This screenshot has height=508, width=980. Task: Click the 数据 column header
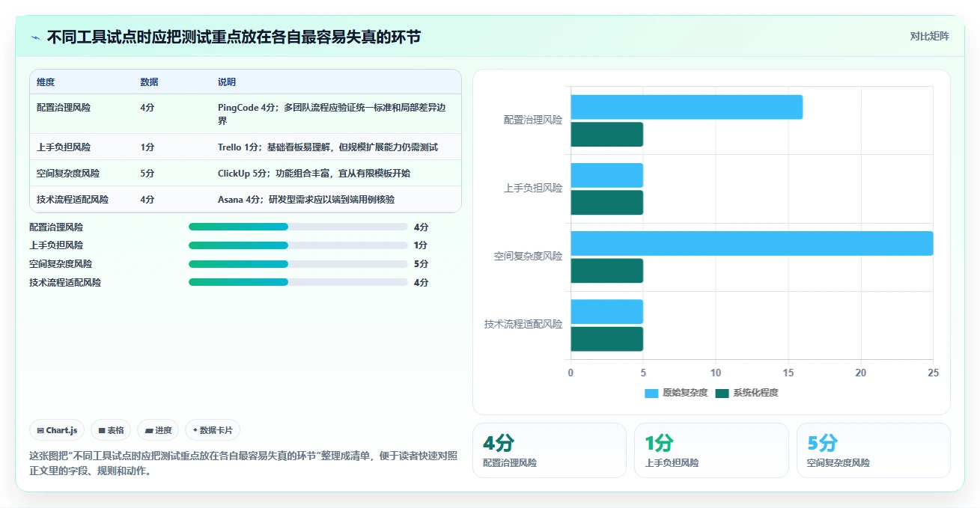(149, 82)
